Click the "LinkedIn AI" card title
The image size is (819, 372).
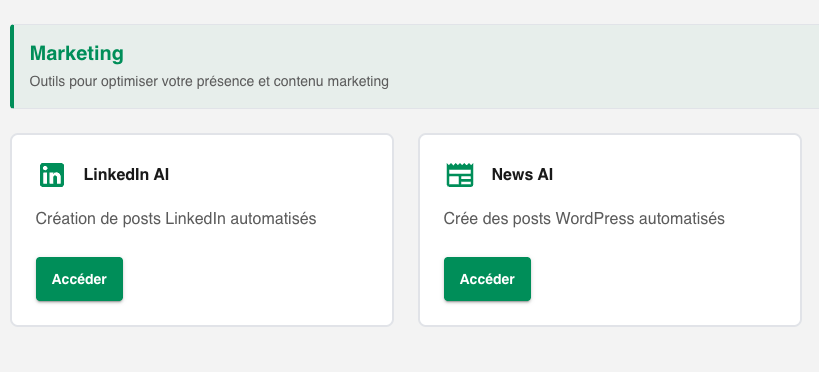pyautogui.click(x=126, y=175)
